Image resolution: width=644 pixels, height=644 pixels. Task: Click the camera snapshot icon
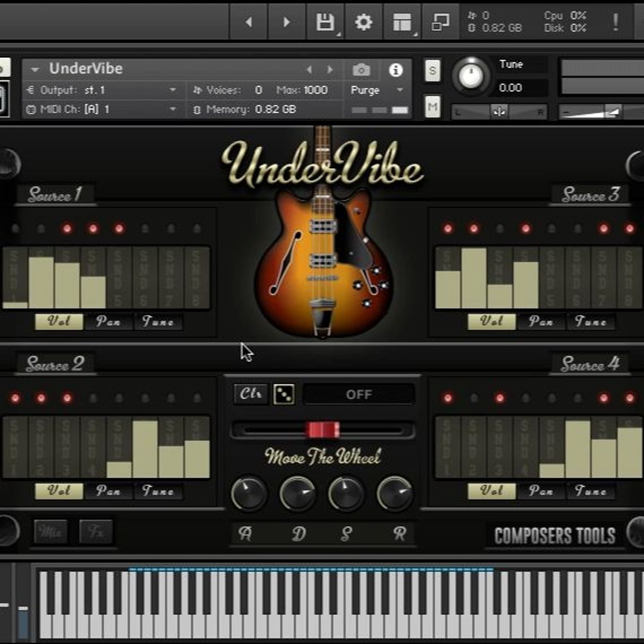pyautogui.click(x=361, y=70)
